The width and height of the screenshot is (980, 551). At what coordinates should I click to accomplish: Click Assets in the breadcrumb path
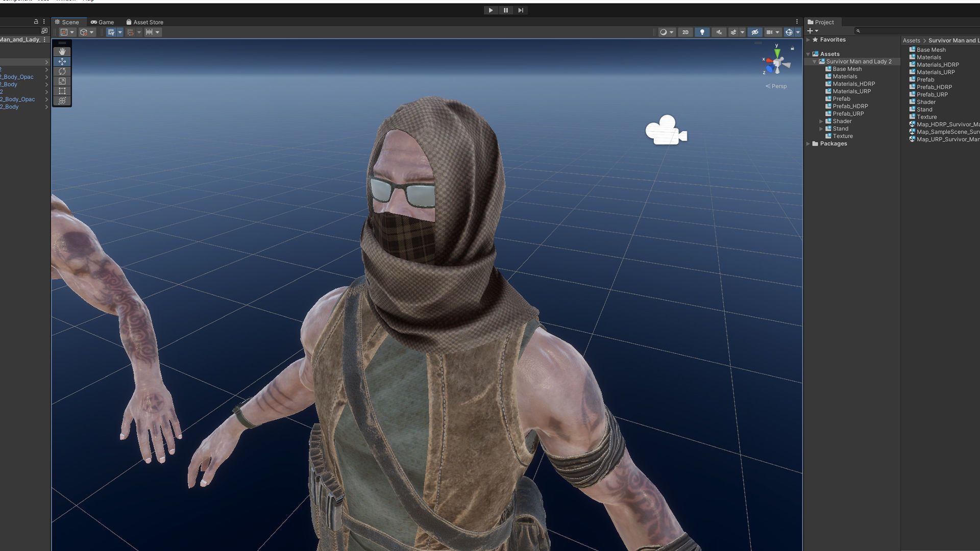click(911, 40)
